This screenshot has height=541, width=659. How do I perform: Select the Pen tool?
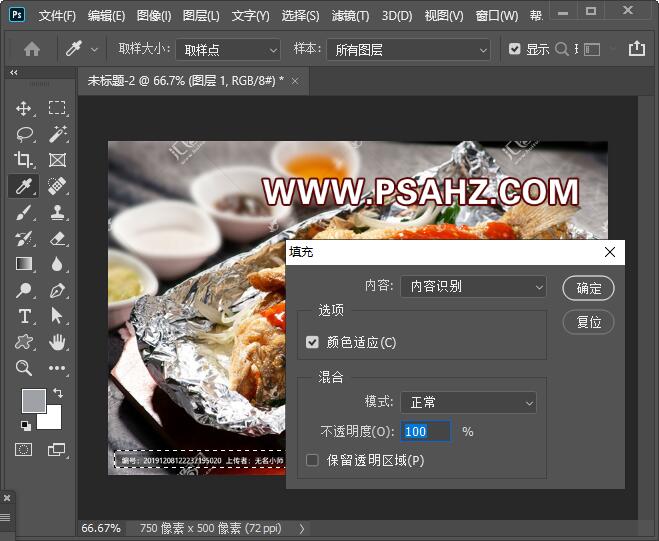coord(57,290)
